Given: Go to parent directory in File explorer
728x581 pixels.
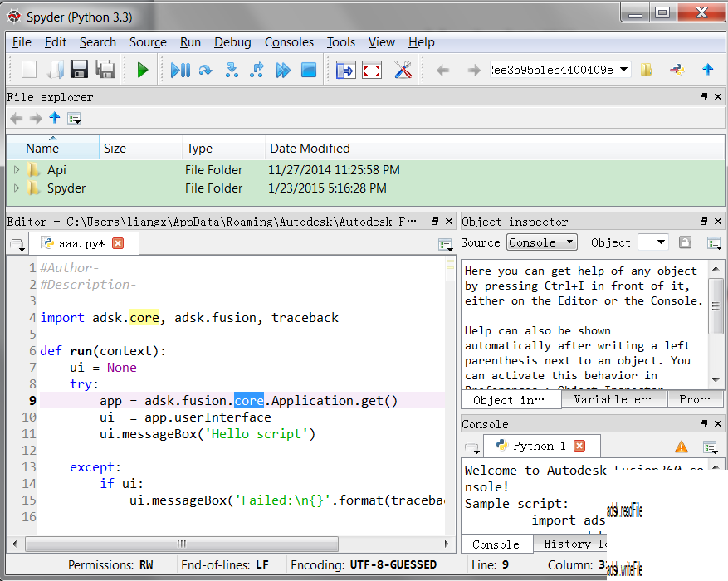Looking at the screenshot, I should tap(55, 118).
